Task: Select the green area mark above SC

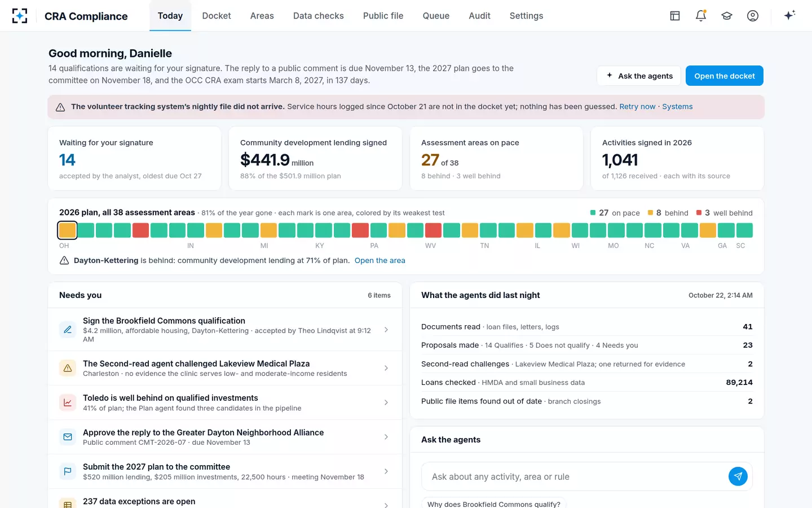Action: click(744, 230)
